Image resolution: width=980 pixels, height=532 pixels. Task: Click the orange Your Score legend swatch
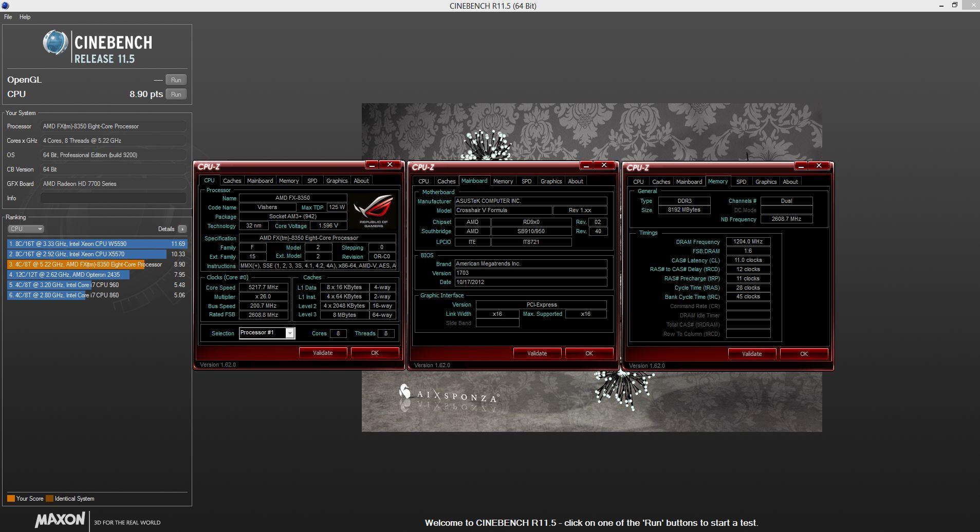click(x=11, y=499)
